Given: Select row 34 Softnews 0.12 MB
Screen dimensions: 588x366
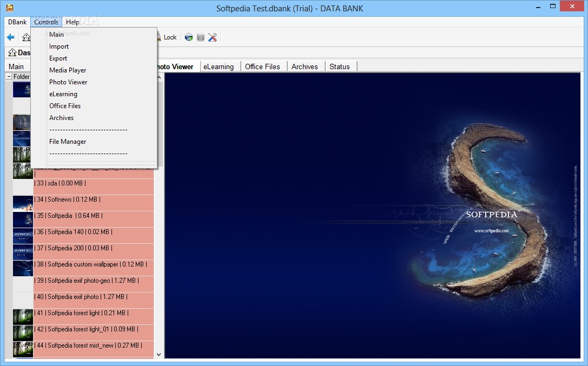Looking at the screenshot, I should click(x=94, y=203).
